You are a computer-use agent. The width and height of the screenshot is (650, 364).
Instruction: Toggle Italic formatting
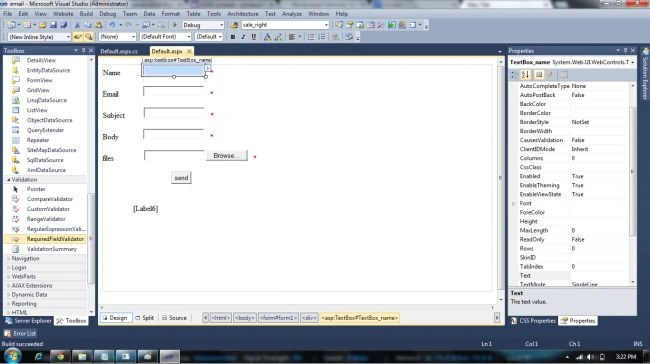243,37
